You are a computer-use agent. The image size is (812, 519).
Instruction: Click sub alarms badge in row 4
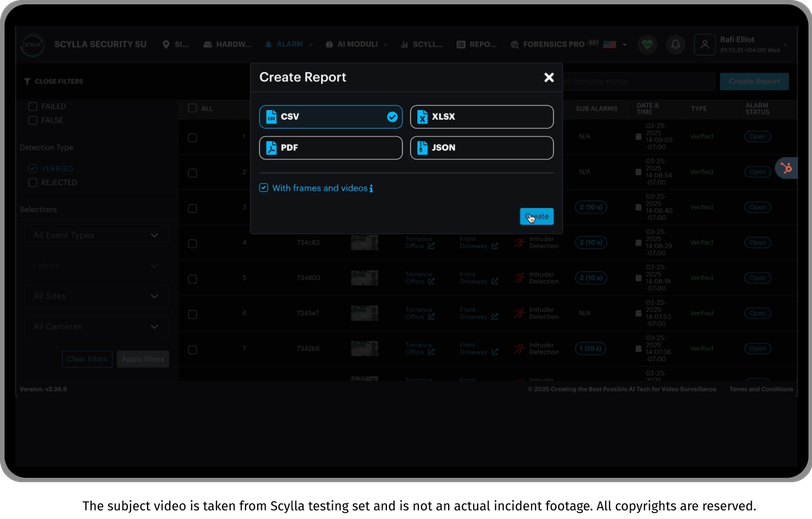tap(591, 242)
